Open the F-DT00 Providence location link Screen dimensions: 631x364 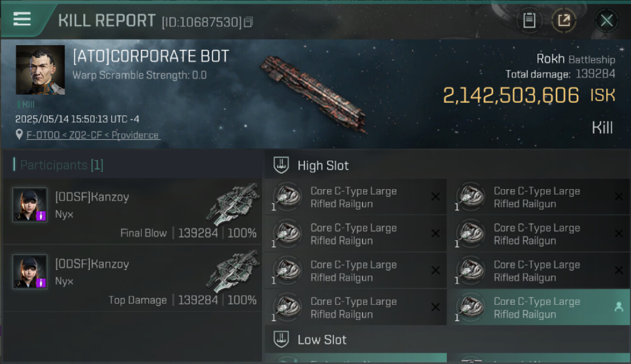[x=93, y=135]
